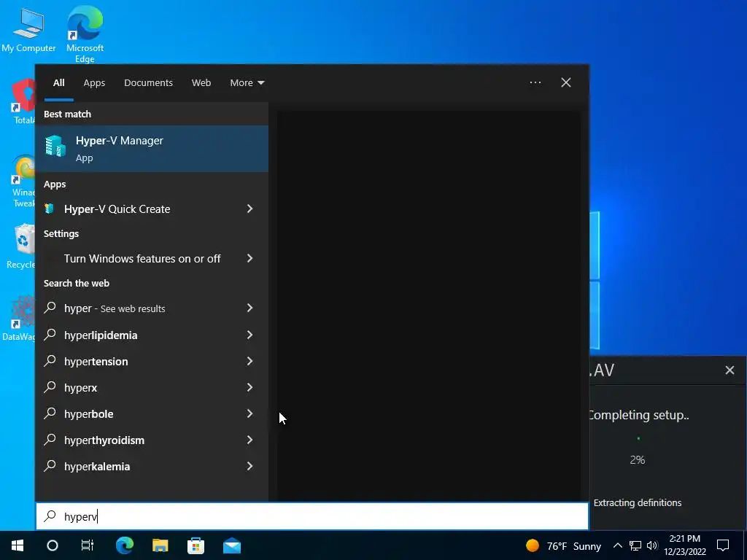
Task: Click the 'Extracting definitions' status text
Action: (x=638, y=502)
